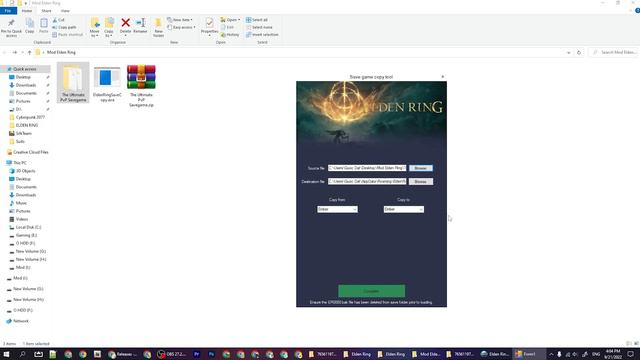
Task: Open 3D Objects under This PC
Action: 25,171
